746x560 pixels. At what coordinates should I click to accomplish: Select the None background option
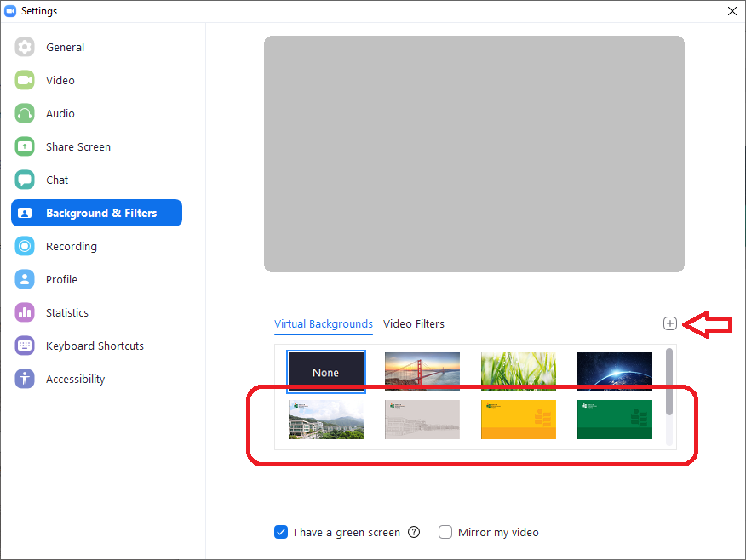(x=326, y=372)
